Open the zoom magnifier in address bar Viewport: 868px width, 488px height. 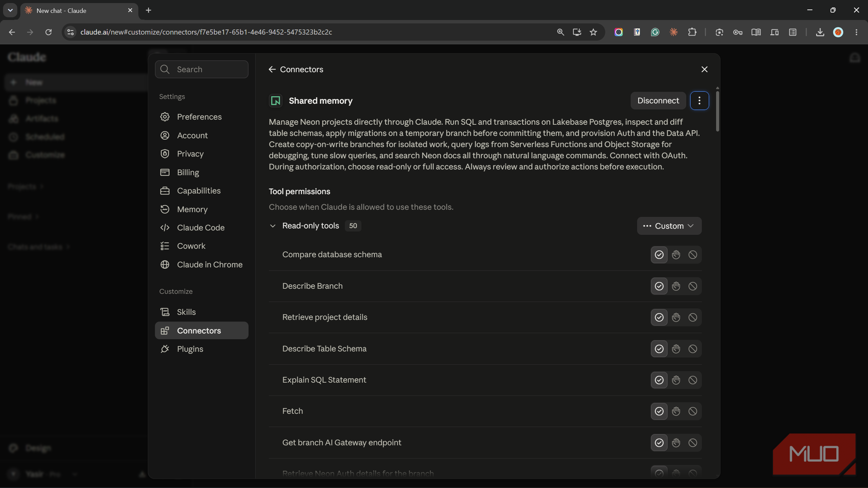pyautogui.click(x=560, y=32)
